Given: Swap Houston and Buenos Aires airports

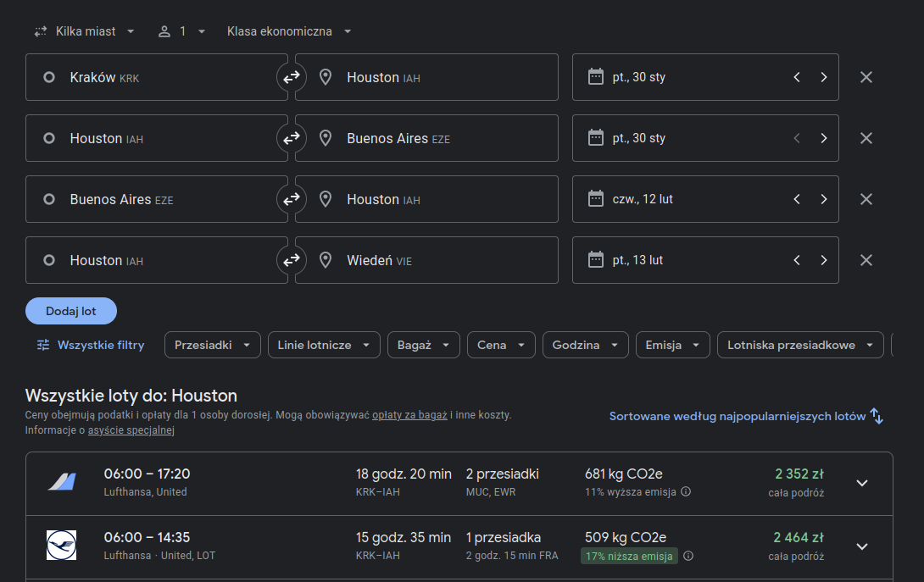Looking at the screenshot, I should click(x=292, y=138).
